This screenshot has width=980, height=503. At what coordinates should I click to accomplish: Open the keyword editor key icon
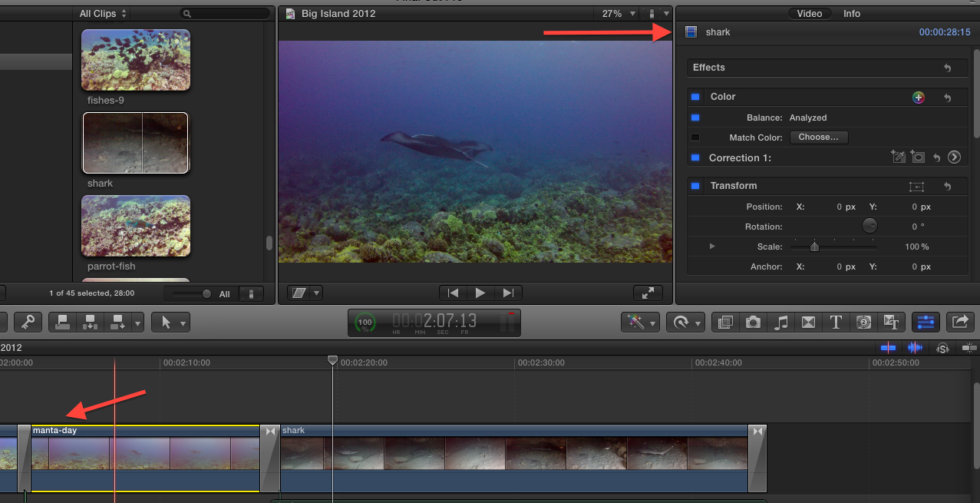(28, 323)
